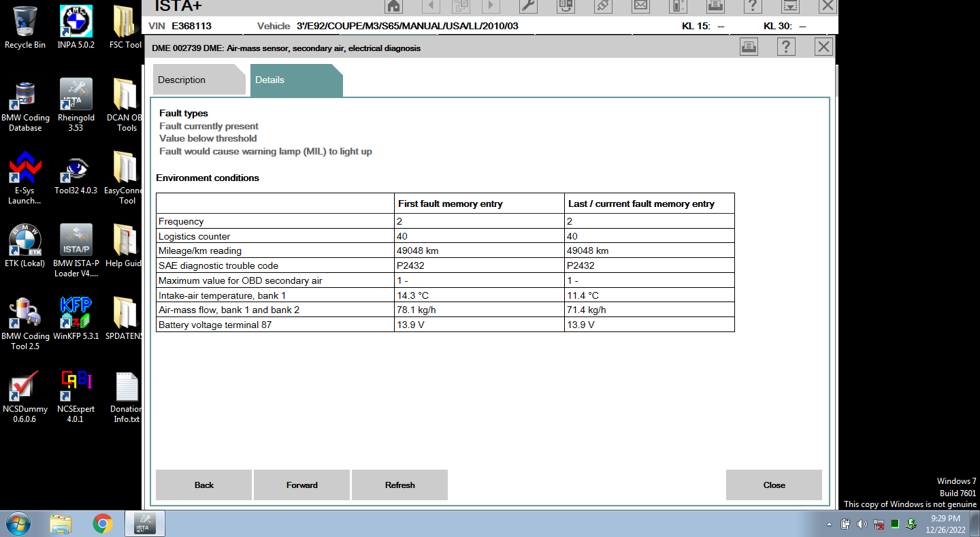Image resolution: width=980 pixels, height=537 pixels.
Task: Open the taskbar clock showing 9:29 PM
Action: pyautogui.click(x=945, y=523)
